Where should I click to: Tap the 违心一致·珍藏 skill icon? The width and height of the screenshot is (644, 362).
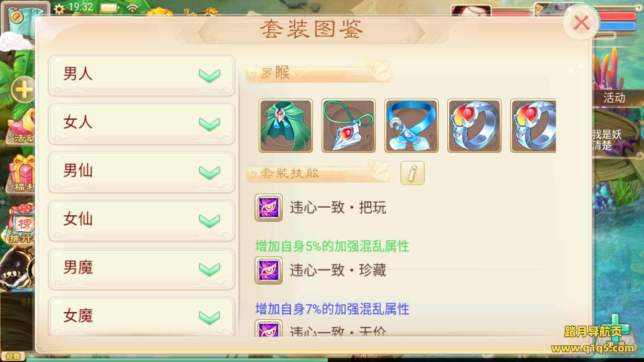(x=269, y=270)
